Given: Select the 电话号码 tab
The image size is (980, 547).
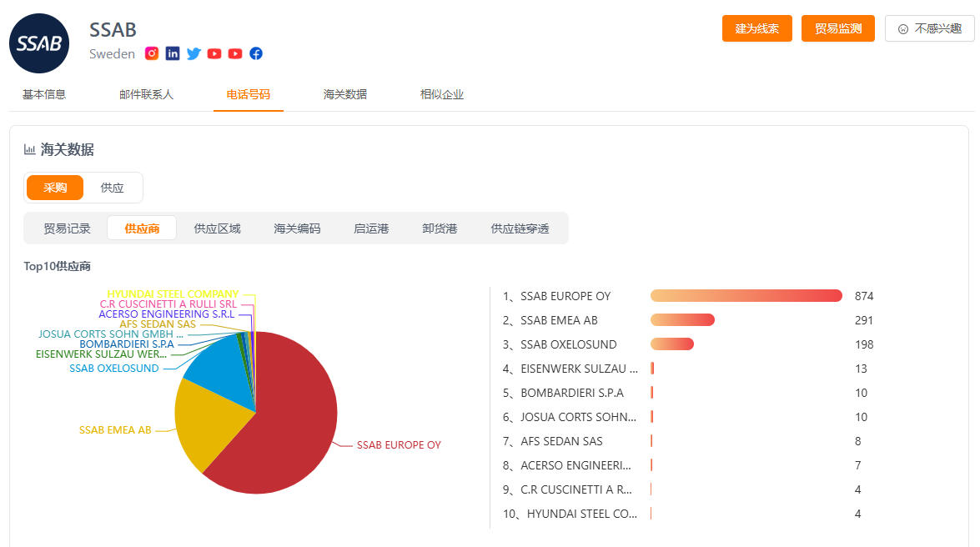Looking at the screenshot, I should [248, 94].
